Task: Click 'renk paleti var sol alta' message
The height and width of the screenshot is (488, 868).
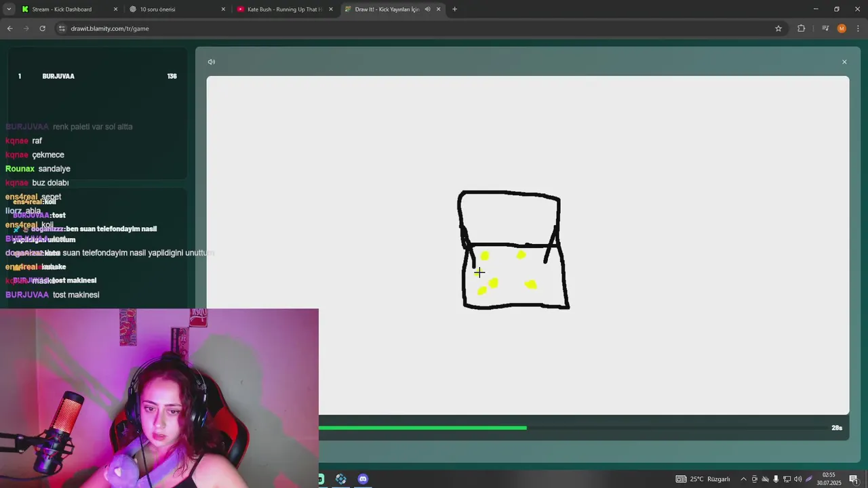Action: click(x=92, y=127)
